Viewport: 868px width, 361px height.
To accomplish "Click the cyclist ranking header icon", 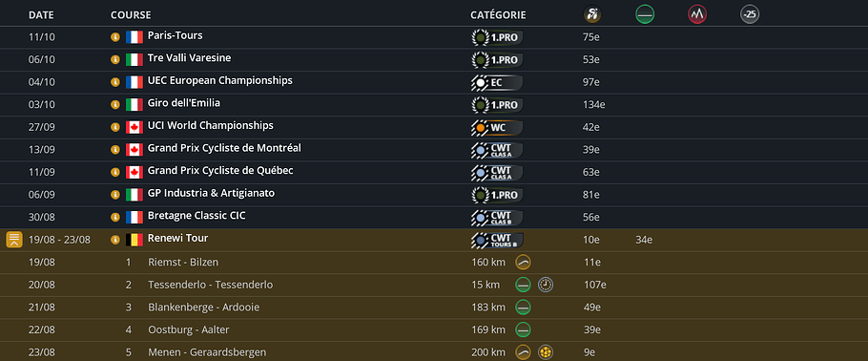I will [x=592, y=15].
